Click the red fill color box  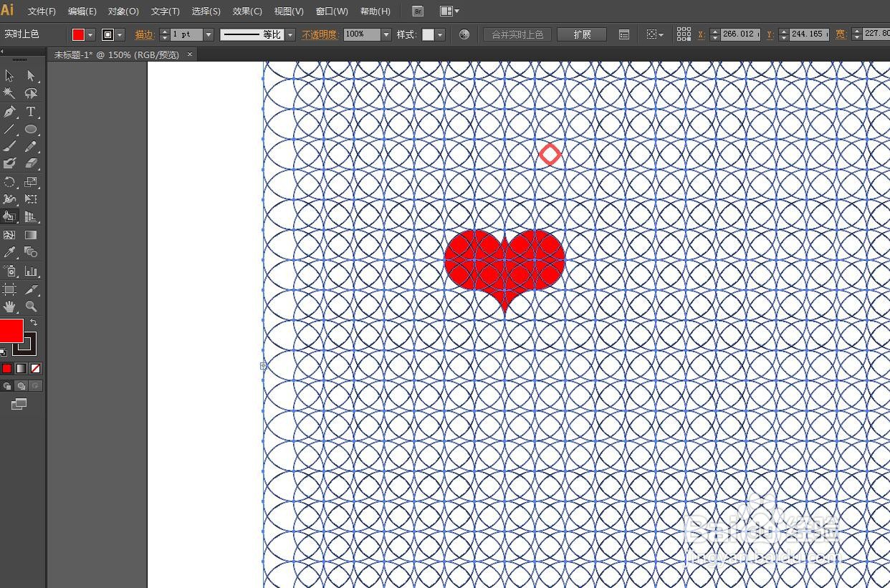11,331
